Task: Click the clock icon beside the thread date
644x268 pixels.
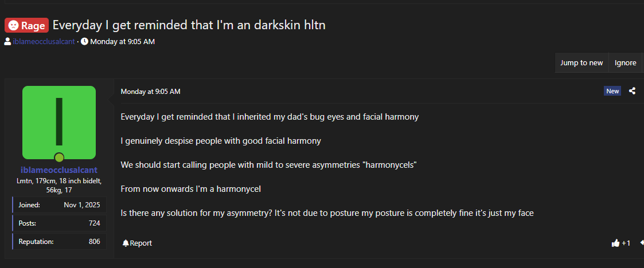Action: (x=84, y=41)
